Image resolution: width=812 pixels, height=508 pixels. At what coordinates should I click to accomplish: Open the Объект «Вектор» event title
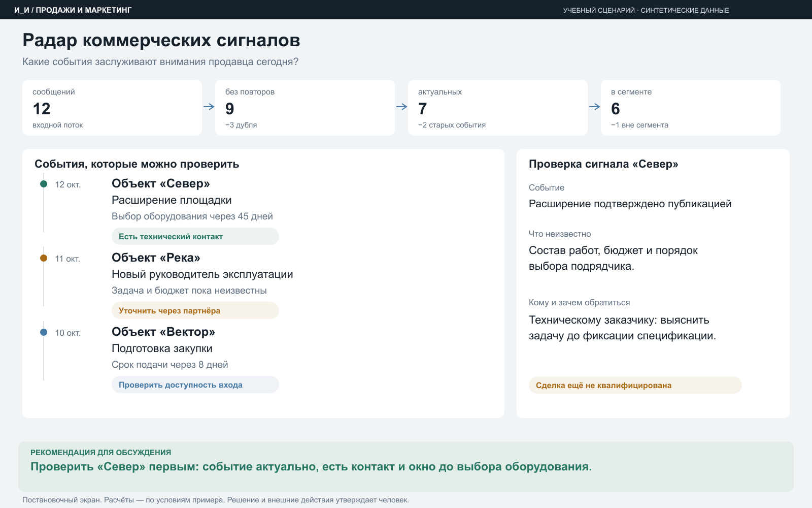point(163,332)
